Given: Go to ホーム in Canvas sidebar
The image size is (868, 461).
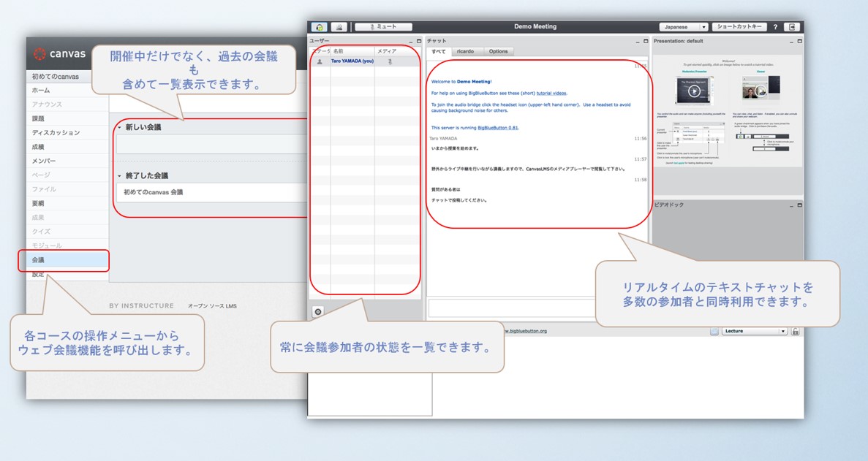Looking at the screenshot, I should tap(41, 90).
